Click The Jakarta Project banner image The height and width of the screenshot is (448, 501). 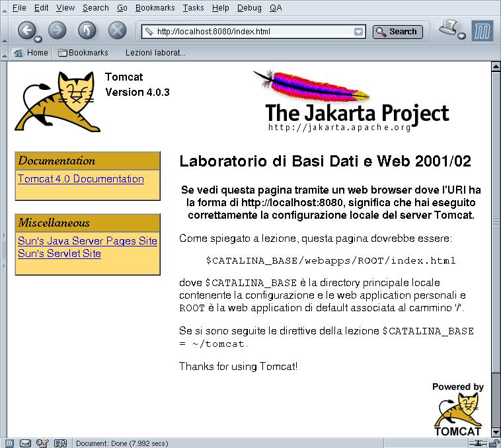pos(351,101)
